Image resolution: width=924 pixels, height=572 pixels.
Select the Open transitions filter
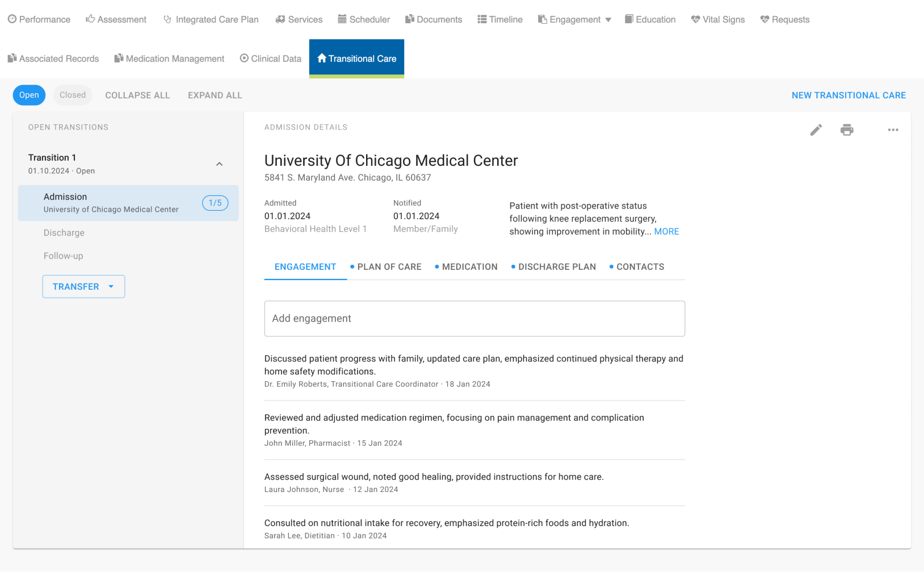29,95
